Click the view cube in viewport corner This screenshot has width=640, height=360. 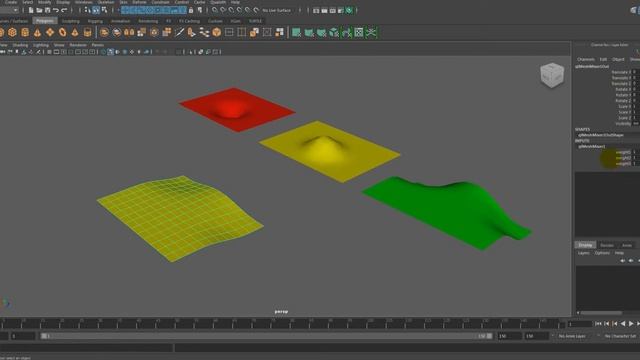(552, 75)
